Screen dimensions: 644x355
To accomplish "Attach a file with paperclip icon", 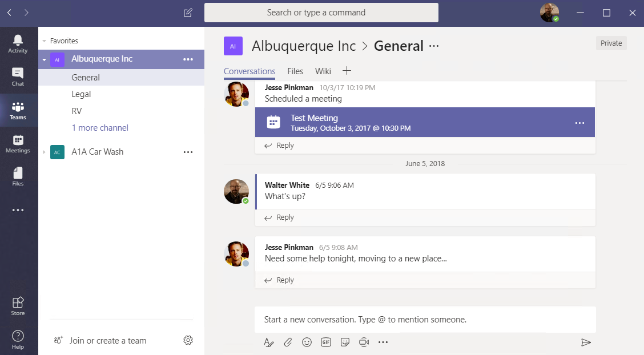I will point(288,342).
